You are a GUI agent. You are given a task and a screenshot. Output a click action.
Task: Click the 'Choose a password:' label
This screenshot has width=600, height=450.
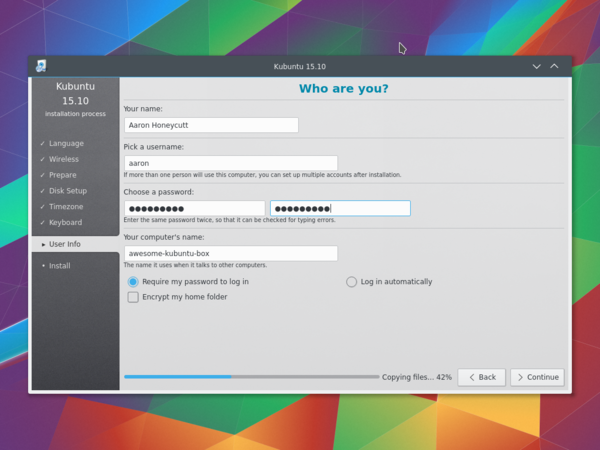tap(158, 192)
